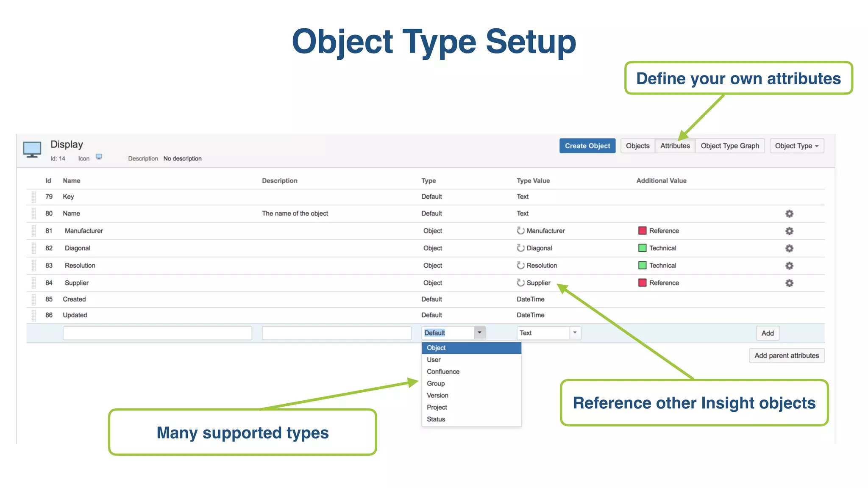
Task: Click reference icon beside Manufacturer type value
Action: 520,230
